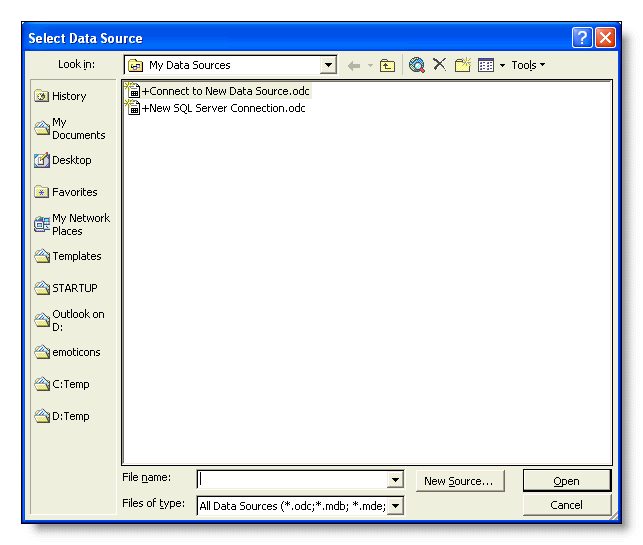
Task: Open the Tools menu
Action: coord(528,65)
